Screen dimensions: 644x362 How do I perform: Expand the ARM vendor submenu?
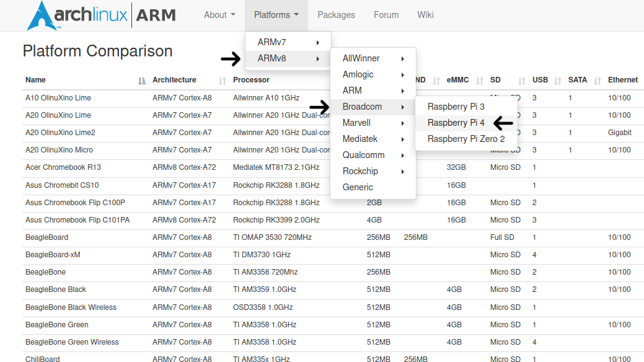click(x=373, y=90)
